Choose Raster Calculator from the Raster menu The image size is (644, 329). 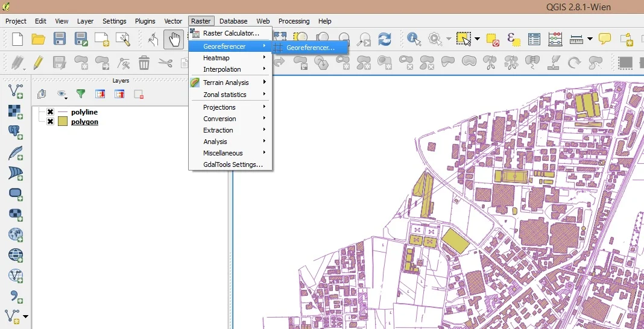pos(230,33)
